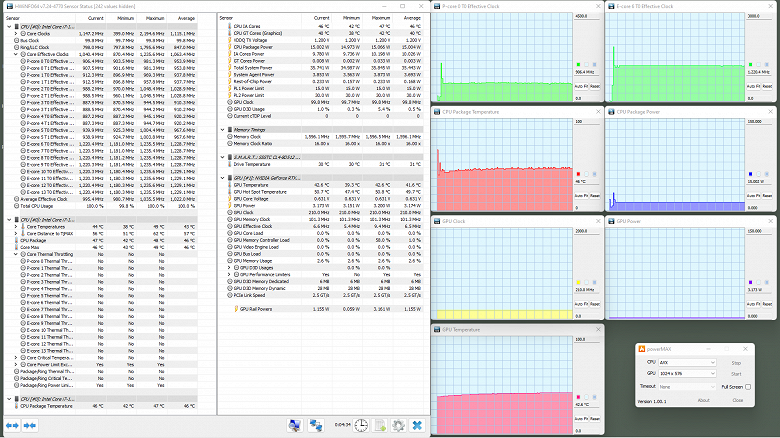Click the GPU Clock window title icon
The width and height of the screenshot is (780, 438).
tap(437, 221)
